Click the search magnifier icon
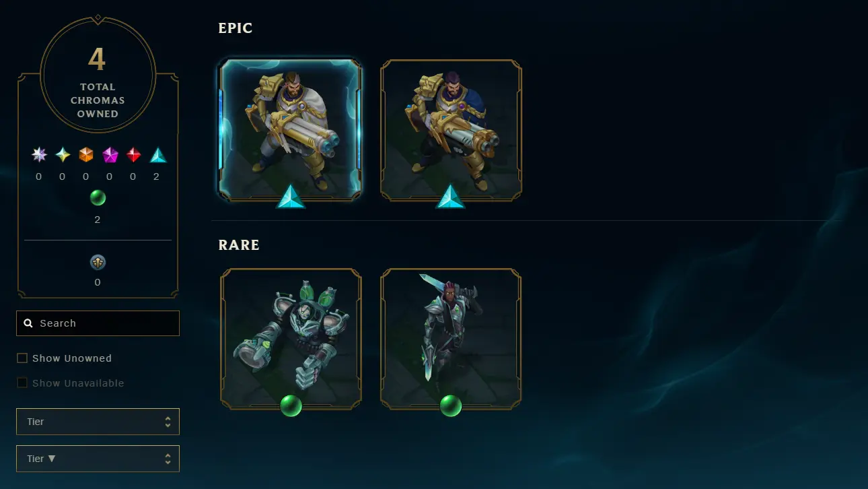Image resolution: width=868 pixels, height=489 pixels. pos(28,323)
